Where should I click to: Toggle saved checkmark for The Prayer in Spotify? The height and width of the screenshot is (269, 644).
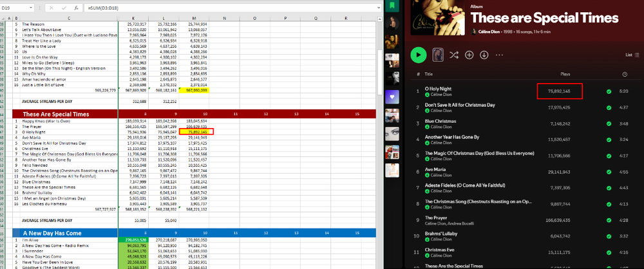coord(609,221)
